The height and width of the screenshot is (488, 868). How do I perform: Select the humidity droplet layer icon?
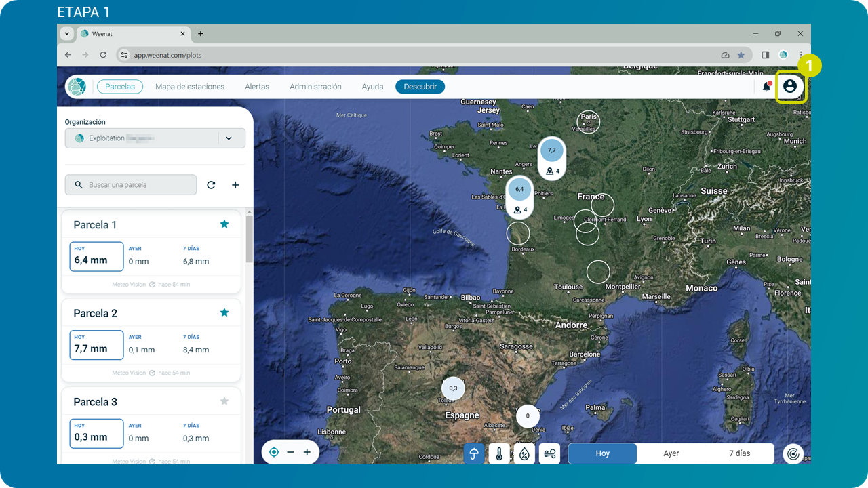tap(524, 453)
